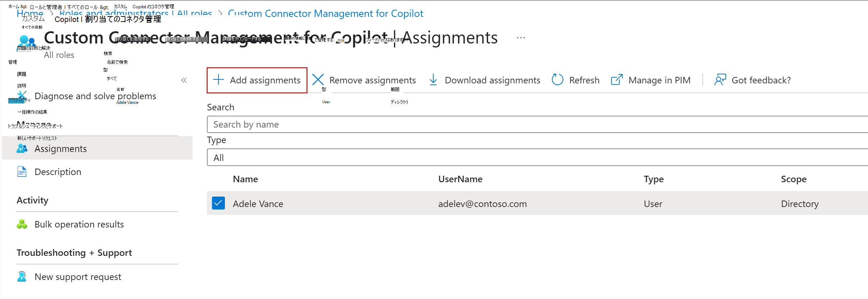This screenshot has height=299, width=868.
Task: Click Download assignments button
Action: [x=485, y=80]
